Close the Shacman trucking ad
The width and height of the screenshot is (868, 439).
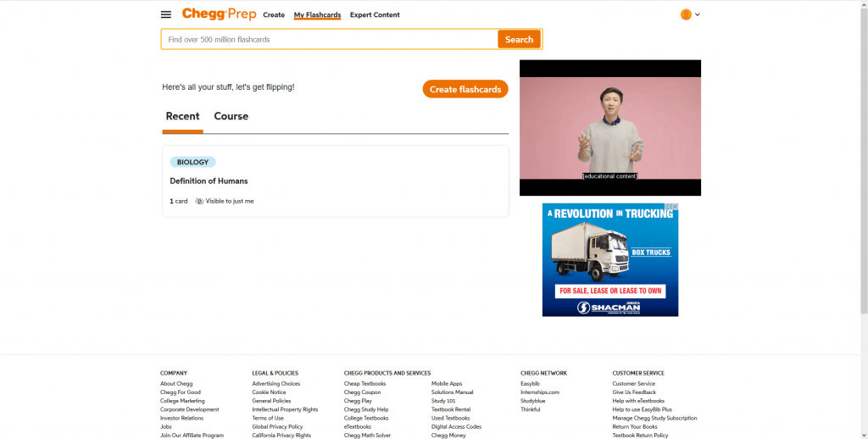point(675,207)
